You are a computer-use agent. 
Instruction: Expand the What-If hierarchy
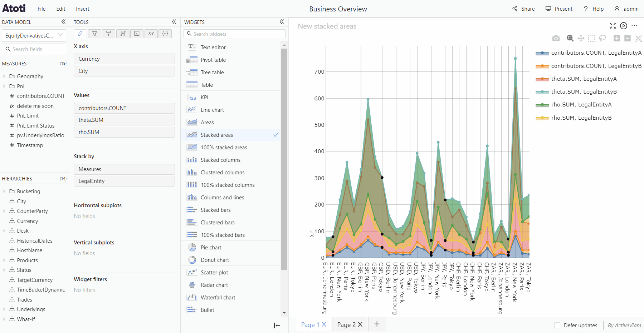pyautogui.click(x=4, y=319)
